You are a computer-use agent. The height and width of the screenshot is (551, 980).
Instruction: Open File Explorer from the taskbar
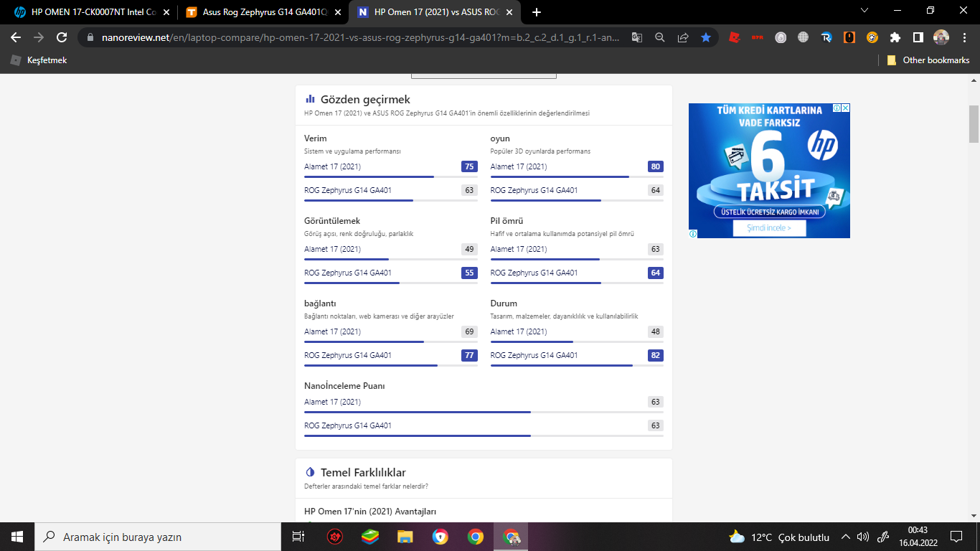click(x=405, y=537)
